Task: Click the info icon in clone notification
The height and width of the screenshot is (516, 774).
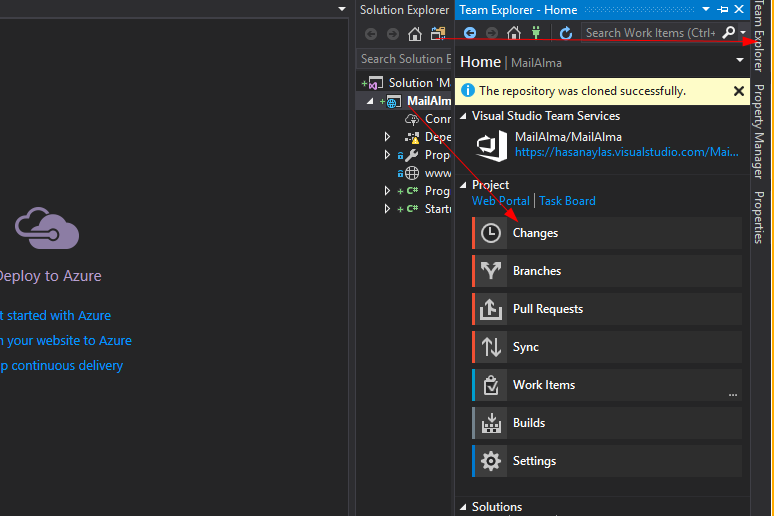Action: pyautogui.click(x=467, y=91)
